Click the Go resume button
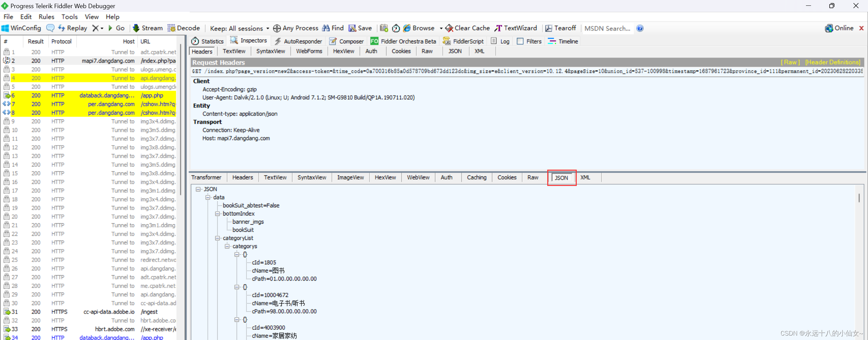 coord(116,28)
